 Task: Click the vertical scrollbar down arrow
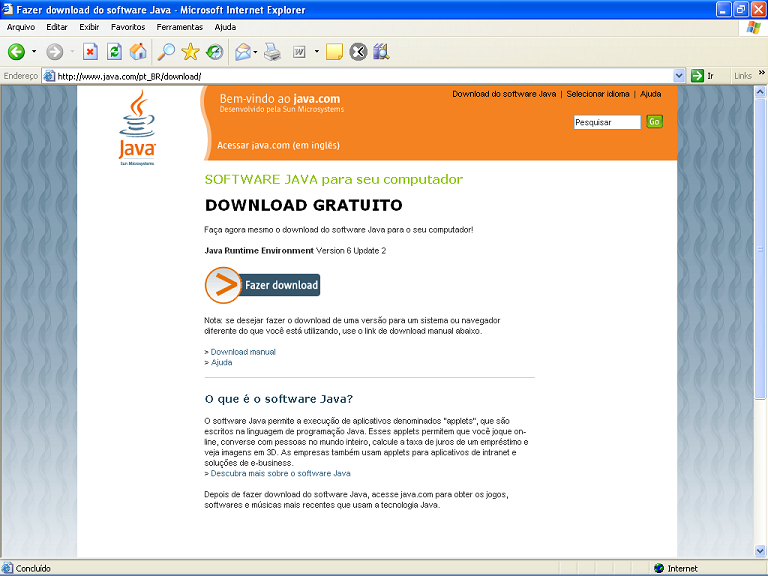coord(761,552)
